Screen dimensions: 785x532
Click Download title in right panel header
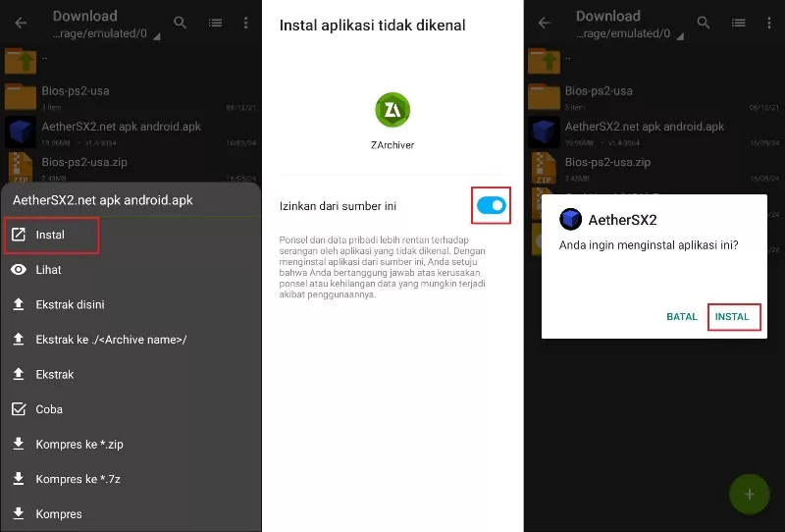pyautogui.click(x=607, y=16)
